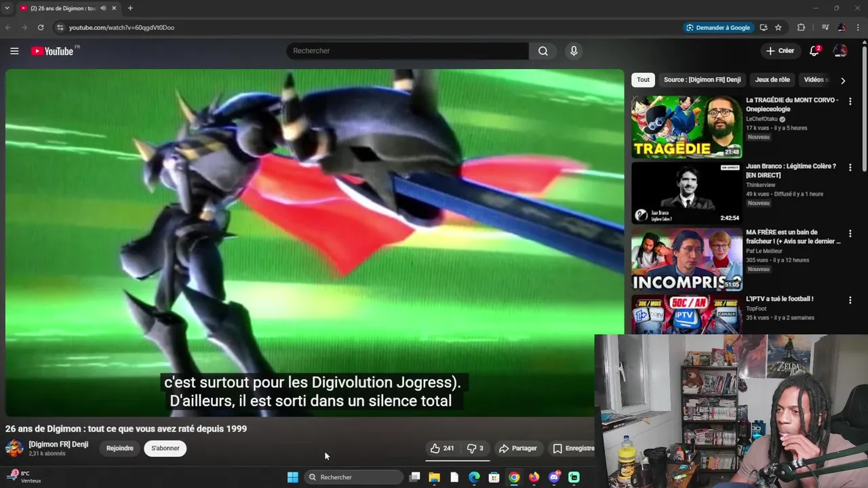Select Source Digimon FR Denji chip
Viewport: 868px width, 488px height.
702,79
